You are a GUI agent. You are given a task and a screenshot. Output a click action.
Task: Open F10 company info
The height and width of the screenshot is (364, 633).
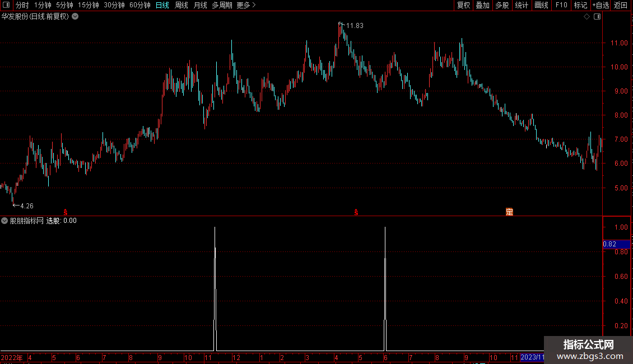point(561,5)
